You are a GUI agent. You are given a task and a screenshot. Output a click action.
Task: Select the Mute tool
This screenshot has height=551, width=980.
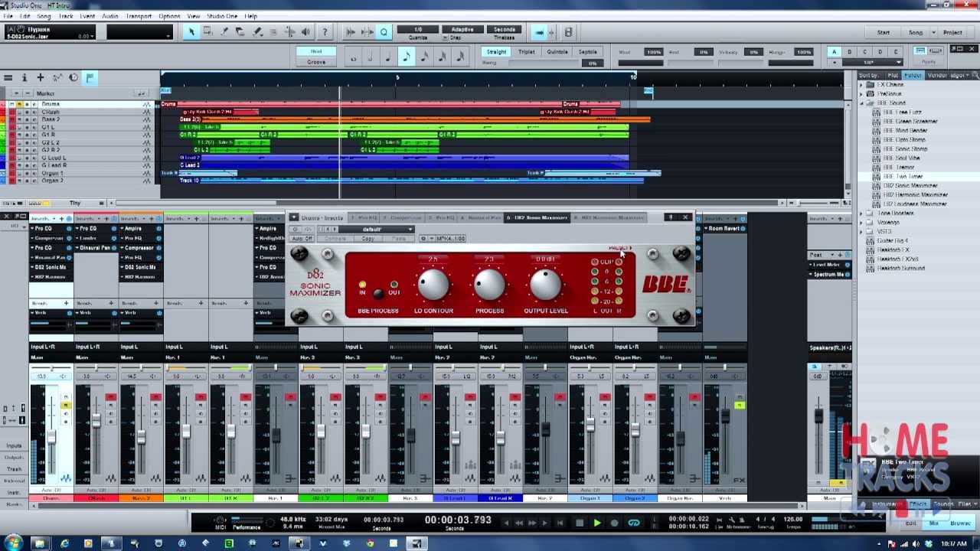tap(273, 32)
